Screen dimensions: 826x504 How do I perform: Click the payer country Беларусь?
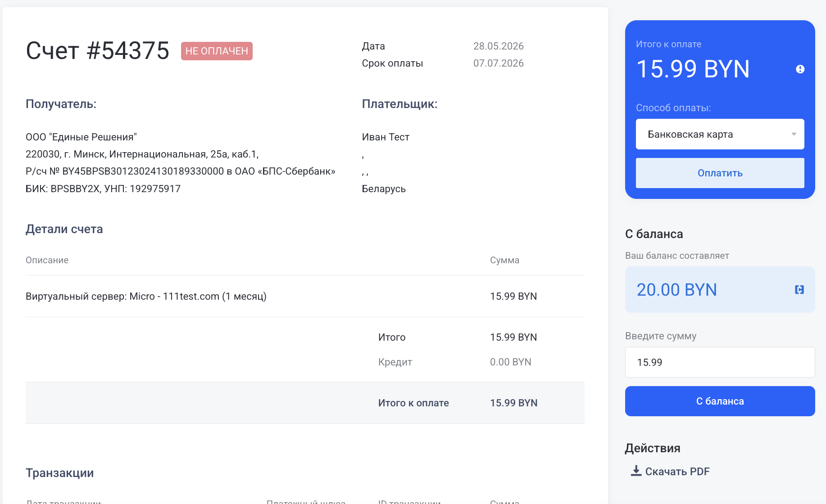[384, 189]
